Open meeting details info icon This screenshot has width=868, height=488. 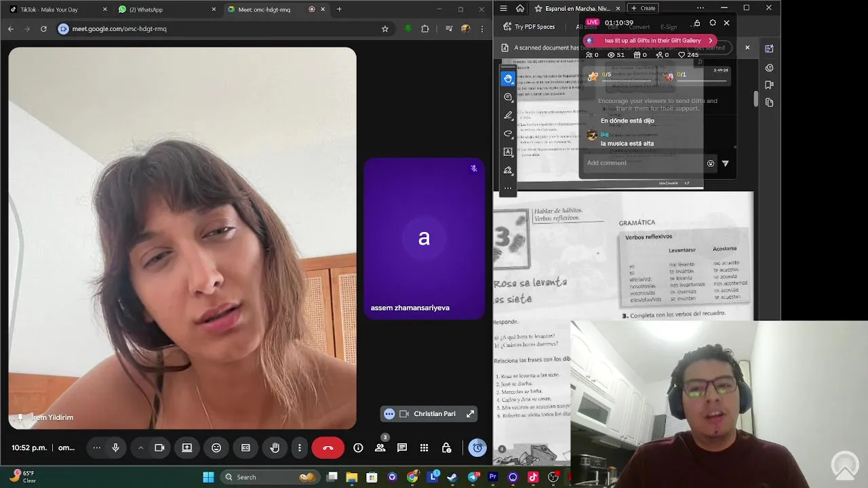358,448
